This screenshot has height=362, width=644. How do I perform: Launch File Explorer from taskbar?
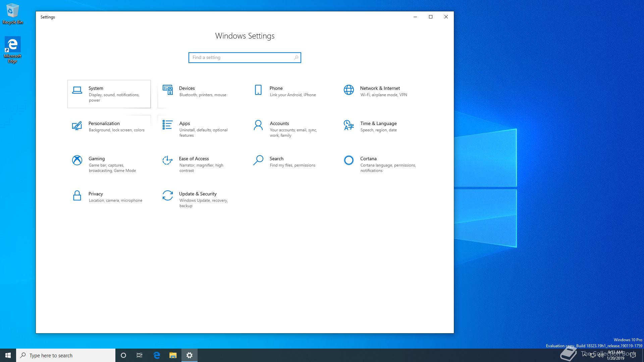[173, 355]
